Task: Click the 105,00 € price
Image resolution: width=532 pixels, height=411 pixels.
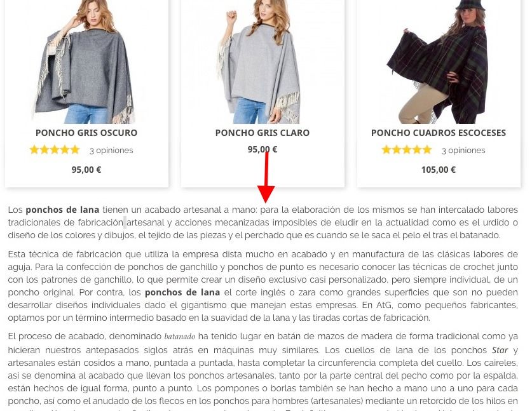Action: coord(439,170)
